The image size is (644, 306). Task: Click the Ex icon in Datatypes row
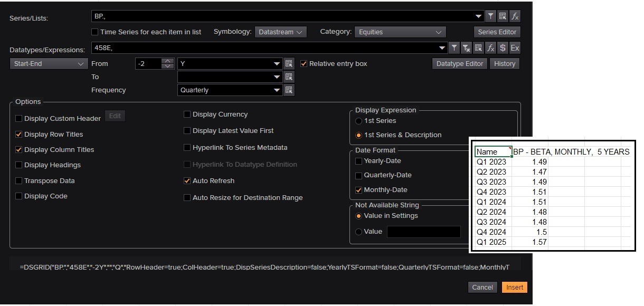(515, 48)
